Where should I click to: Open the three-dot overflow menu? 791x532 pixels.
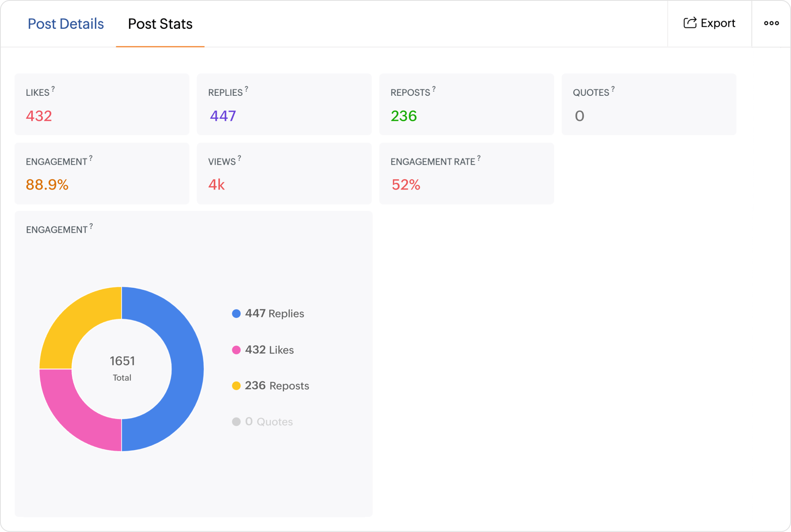point(771,23)
